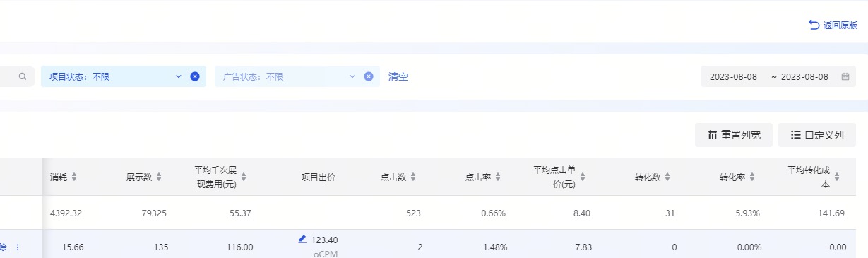Select the start date 2023-08-08 field
The width and height of the screenshot is (868, 258).
click(733, 76)
